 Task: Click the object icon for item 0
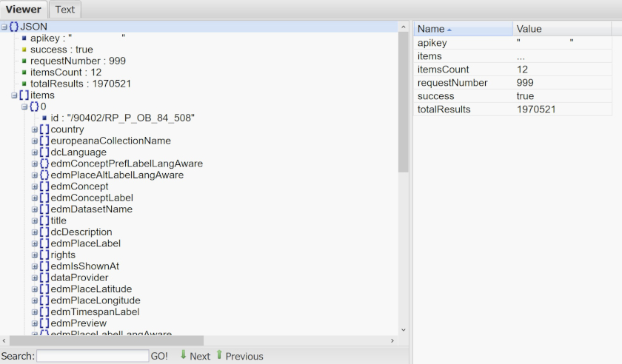click(x=34, y=107)
